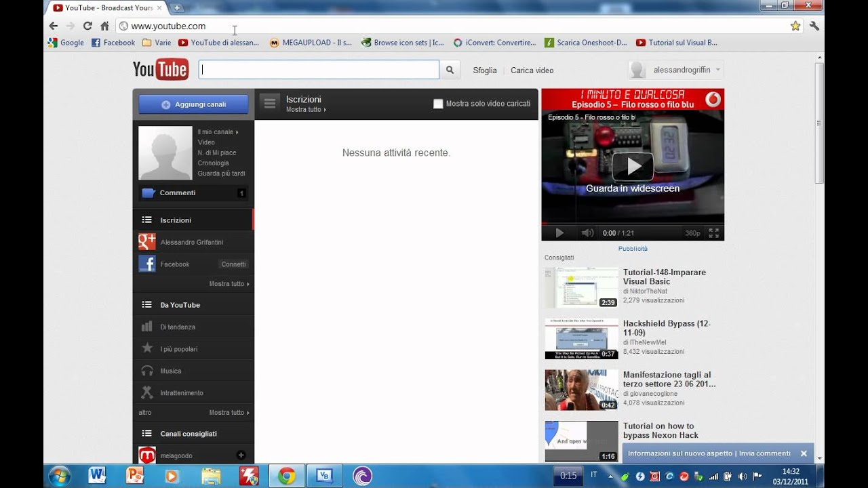Image resolution: width=868 pixels, height=488 pixels.
Task: Open the Google+ Alessandro Grifantini icon
Action: point(147,242)
